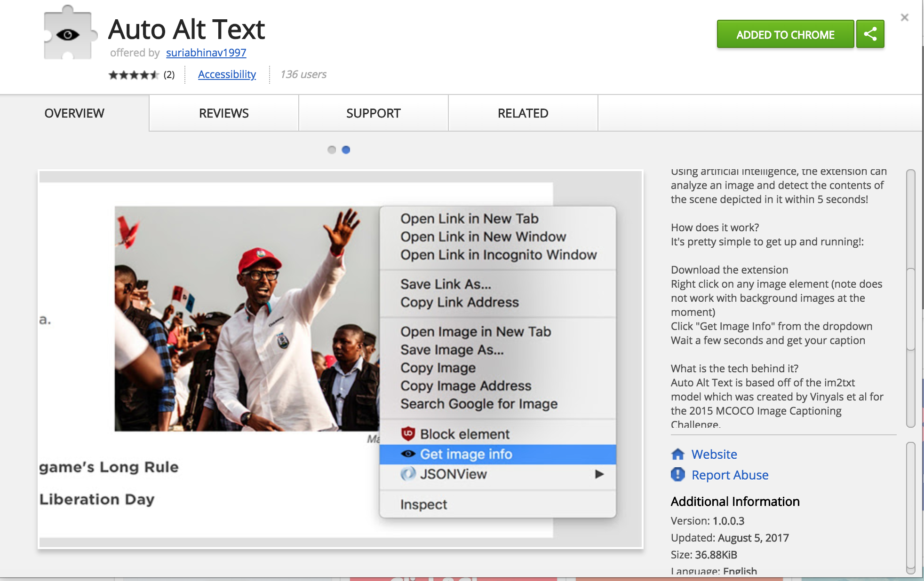Click "Copy Image Address" menu entry
The height and width of the screenshot is (581, 924).
click(x=465, y=386)
